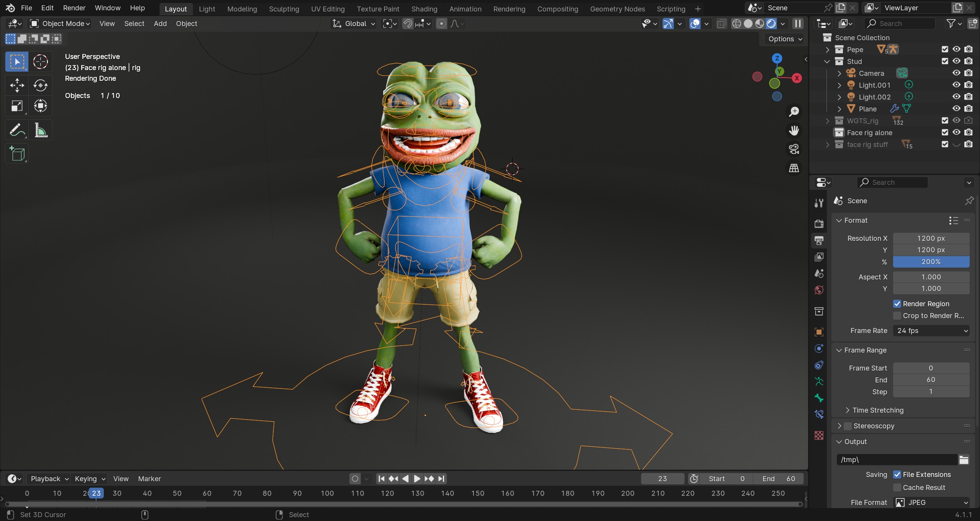Toggle the camera view icon

tap(794, 149)
